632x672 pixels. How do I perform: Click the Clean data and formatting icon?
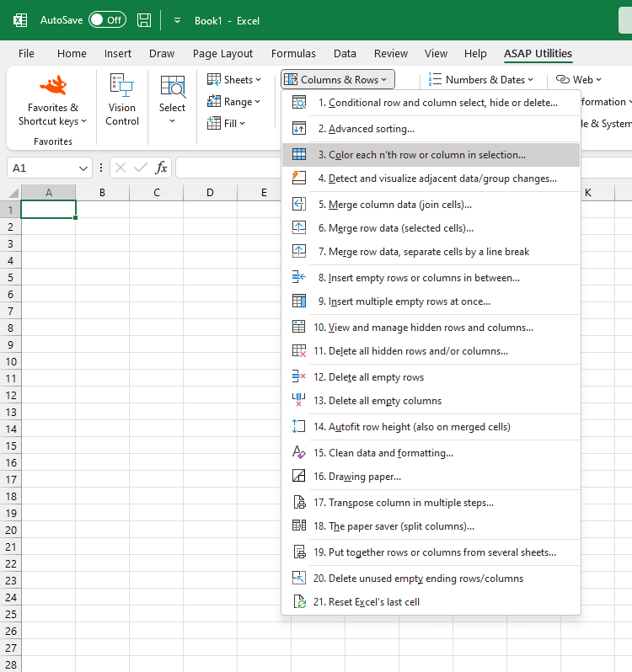(x=299, y=453)
